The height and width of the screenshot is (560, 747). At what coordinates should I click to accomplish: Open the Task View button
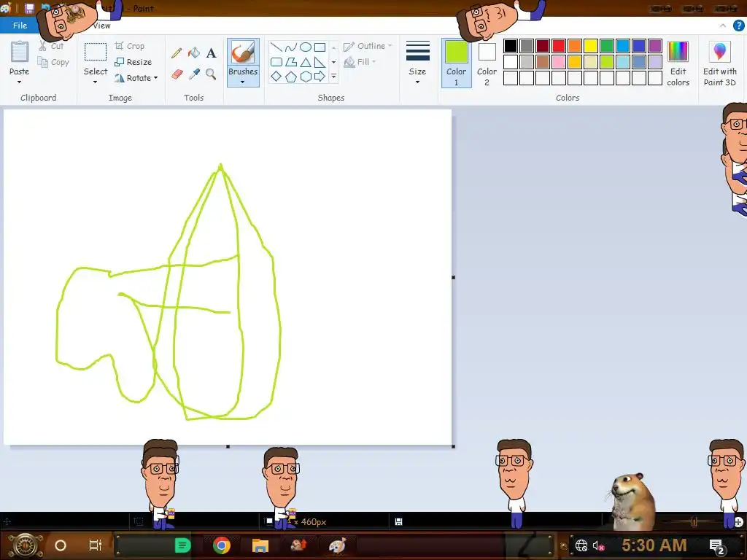pyautogui.click(x=96, y=545)
